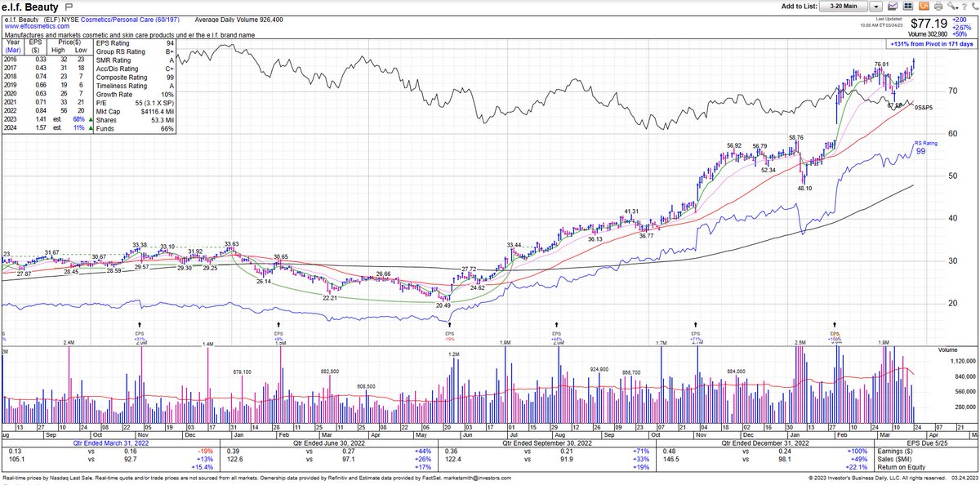Open settings via the wrench icon
The height and width of the screenshot is (485, 980).
click(951, 7)
